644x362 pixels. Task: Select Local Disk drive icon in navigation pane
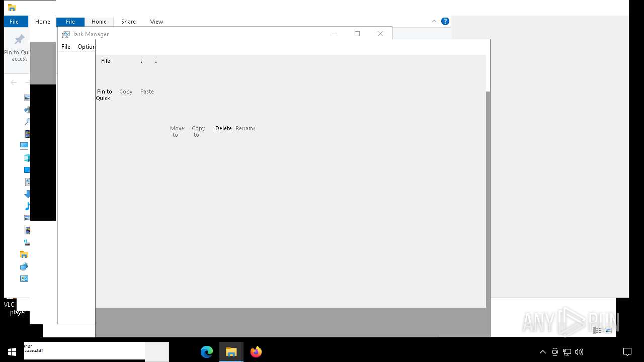pos(27,242)
